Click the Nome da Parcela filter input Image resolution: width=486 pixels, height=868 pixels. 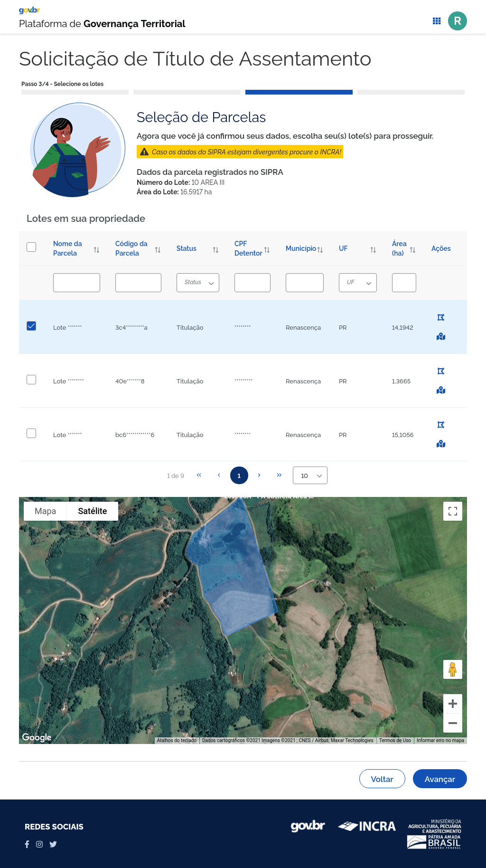(x=76, y=283)
